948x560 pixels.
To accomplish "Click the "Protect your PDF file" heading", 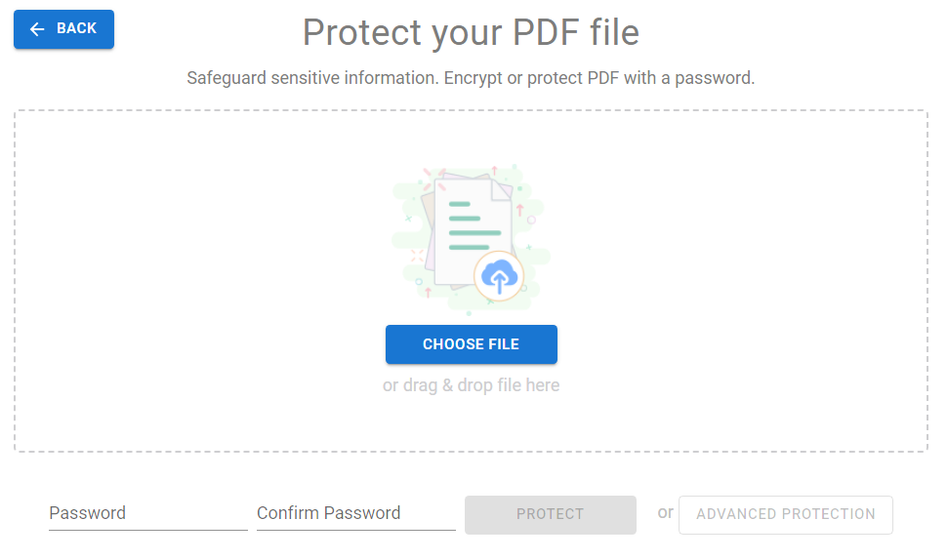I will tap(471, 33).
